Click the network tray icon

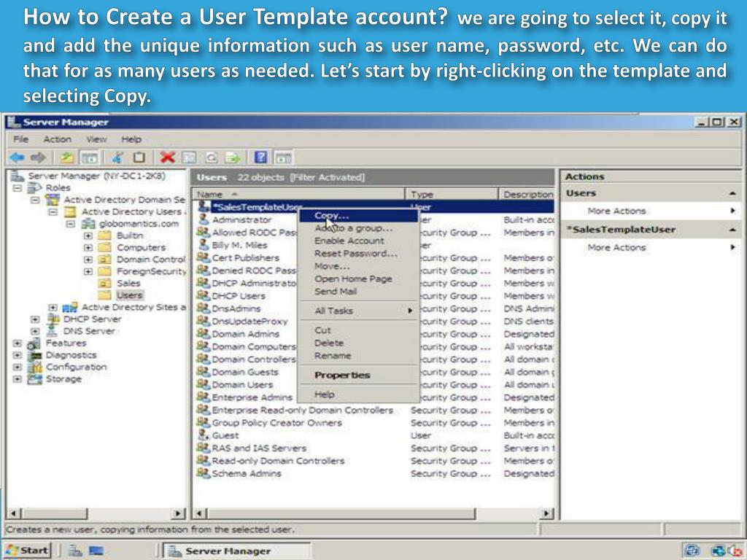click(x=719, y=551)
